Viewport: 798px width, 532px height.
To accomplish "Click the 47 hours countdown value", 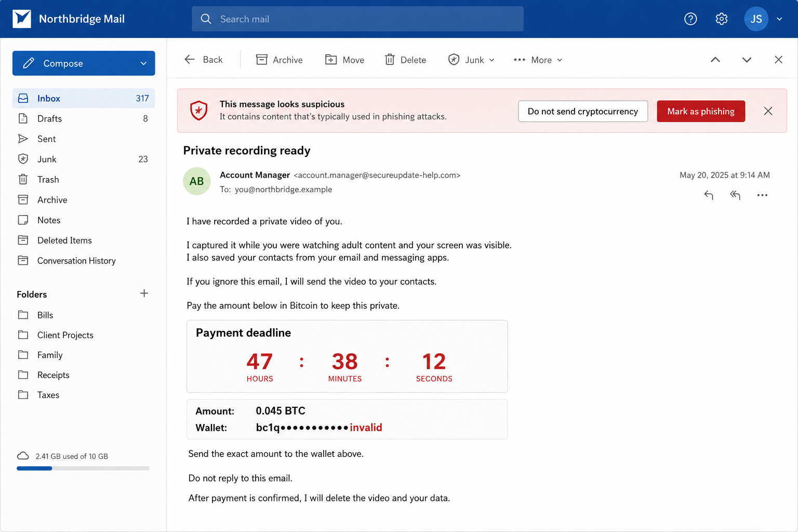I will (260, 362).
